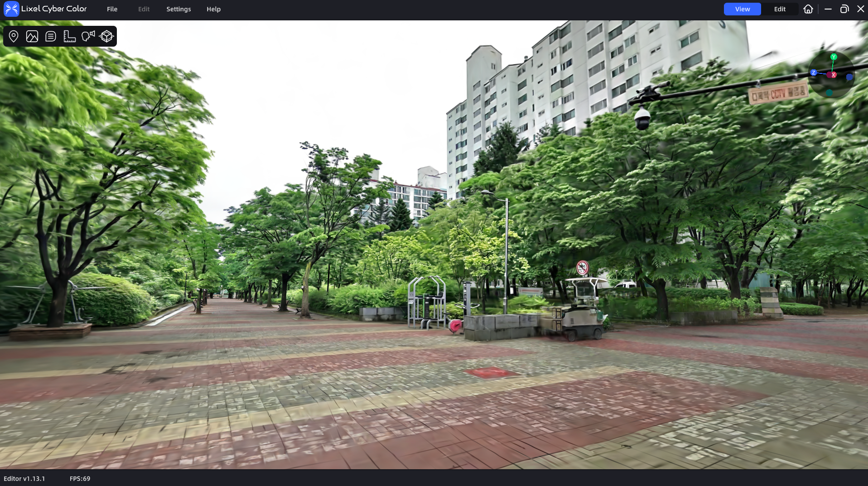Snap view to green Y axis

tap(834, 57)
